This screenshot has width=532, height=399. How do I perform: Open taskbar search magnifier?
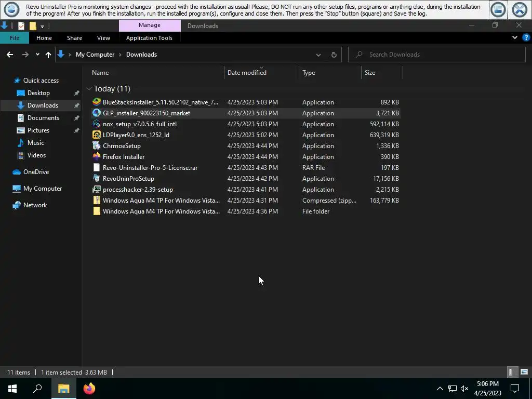(x=37, y=389)
